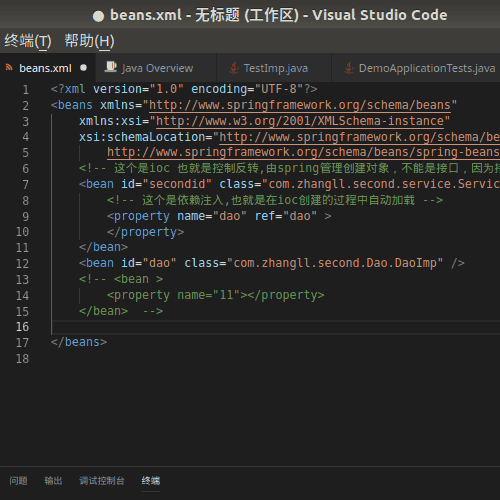This screenshot has height=500, width=500.
Task: Switch to the TestImp.java tab
Action: tap(274, 68)
